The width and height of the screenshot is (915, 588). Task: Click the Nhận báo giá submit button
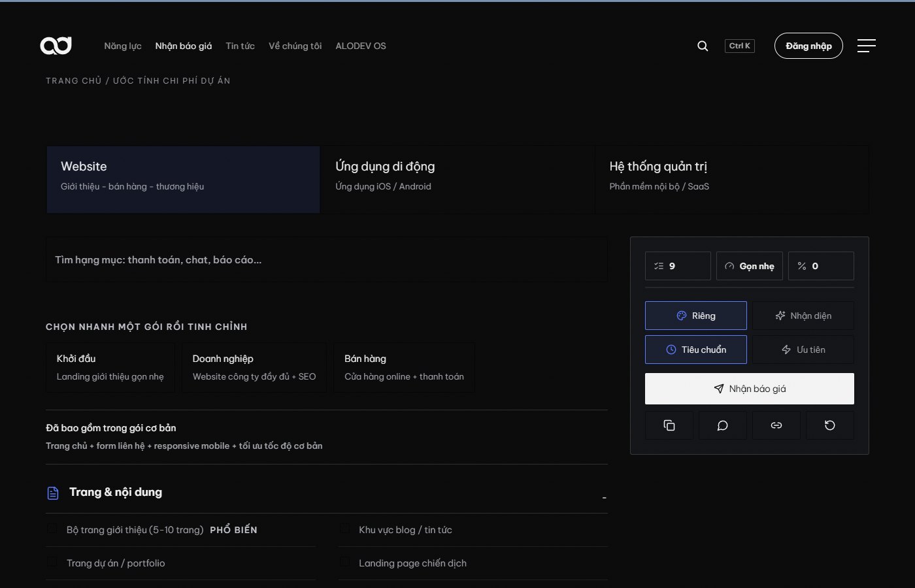pyautogui.click(x=750, y=389)
